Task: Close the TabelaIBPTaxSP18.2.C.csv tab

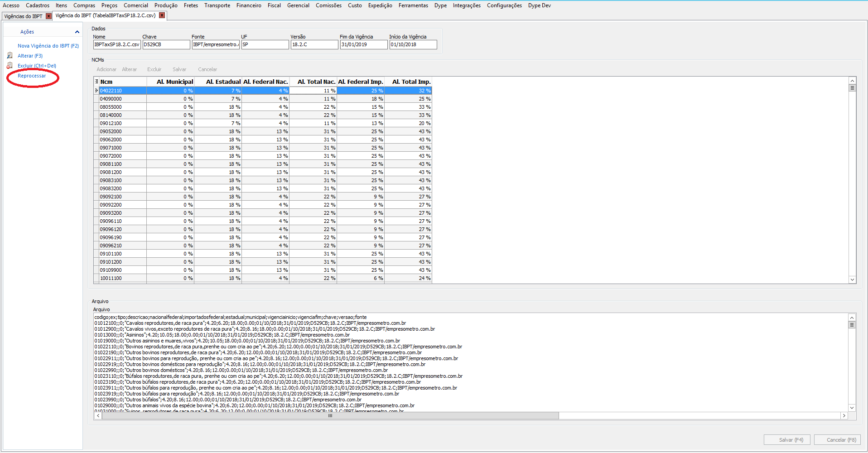Action: tap(162, 15)
